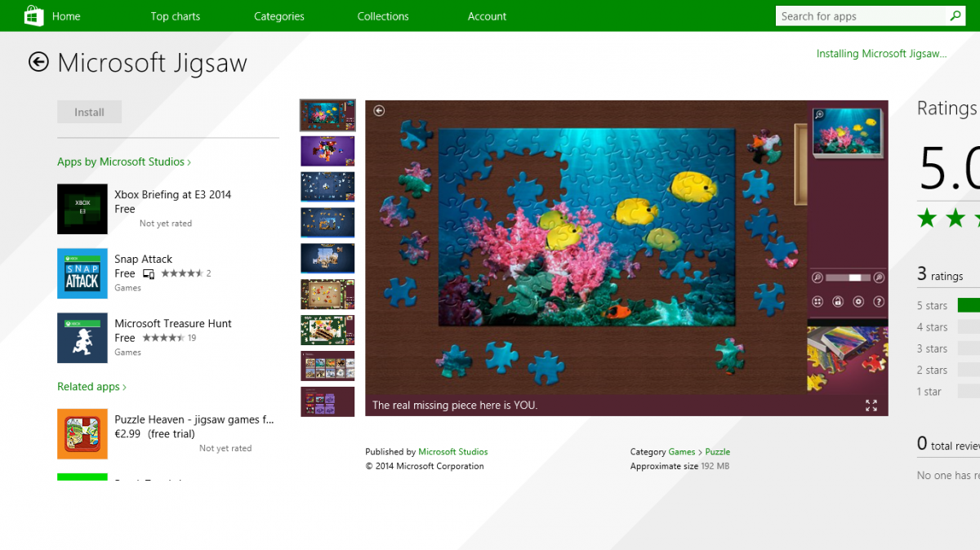Select the first screenshot thumbnail with the fish puzzle
Viewport: 980px width, 550px height.
(x=327, y=115)
